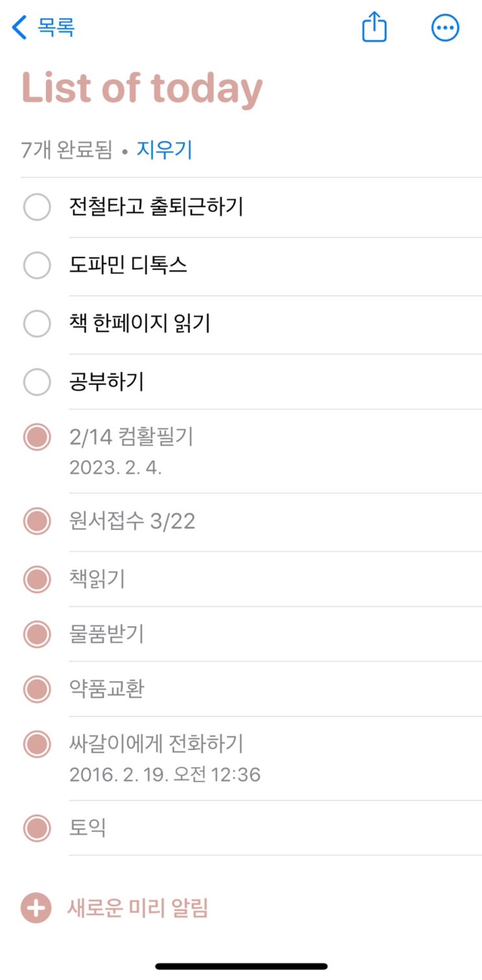The width and height of the screenshot is (482, 980).
Task: Select the 싸갈이에게 전화하기 reminder text
Action: (x=156, y=744)
